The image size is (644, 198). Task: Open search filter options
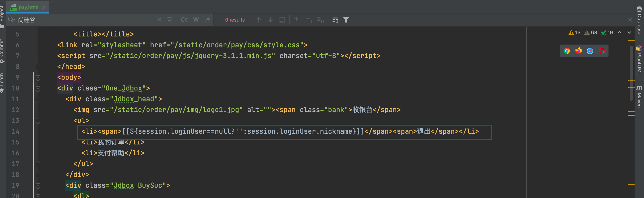[346, 20]
